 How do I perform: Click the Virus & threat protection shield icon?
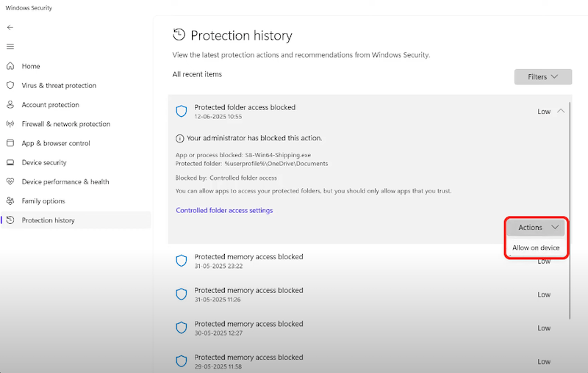[x=10, y=85]
